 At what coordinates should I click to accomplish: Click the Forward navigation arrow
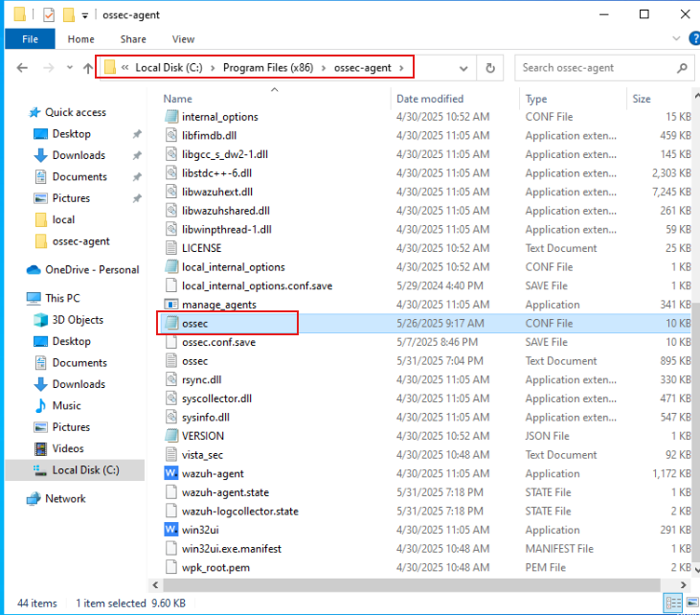click(x=48, y=68)
